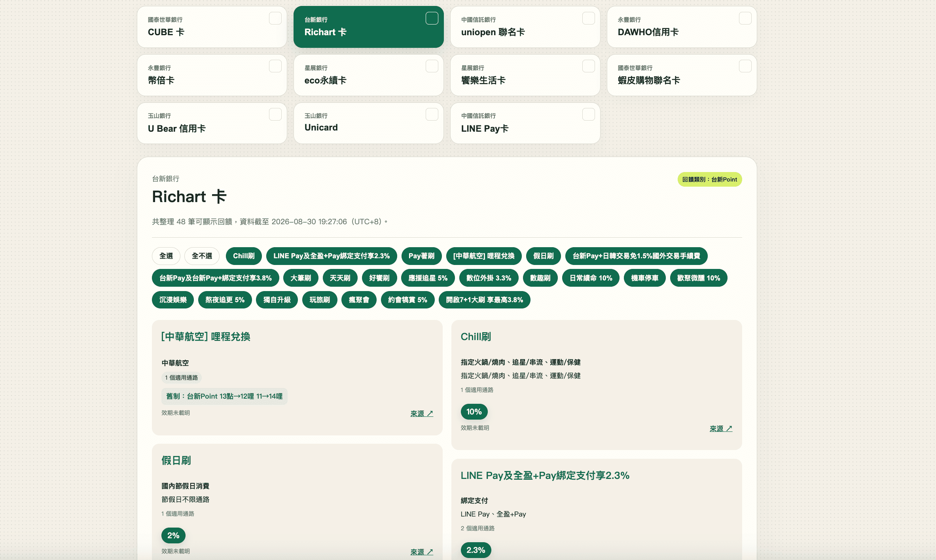Toggle the 熬夜追更 5% filter chip
The width and height of the screenshot is (936, 560).
(225, 300)
